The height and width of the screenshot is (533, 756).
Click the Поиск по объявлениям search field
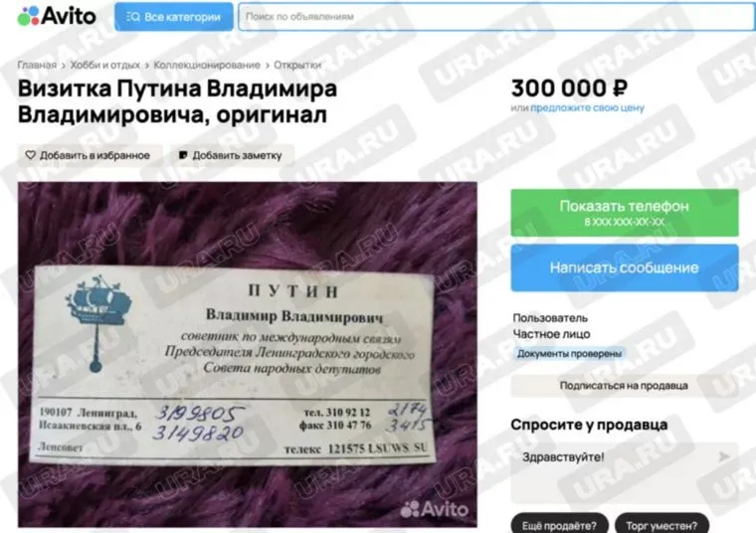[x=496, y=16]
